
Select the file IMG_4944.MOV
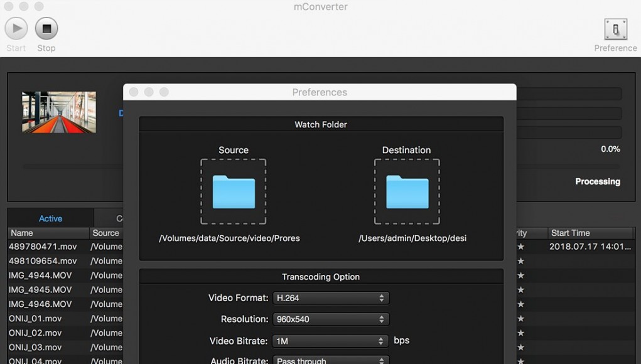(x=40, y=276)
